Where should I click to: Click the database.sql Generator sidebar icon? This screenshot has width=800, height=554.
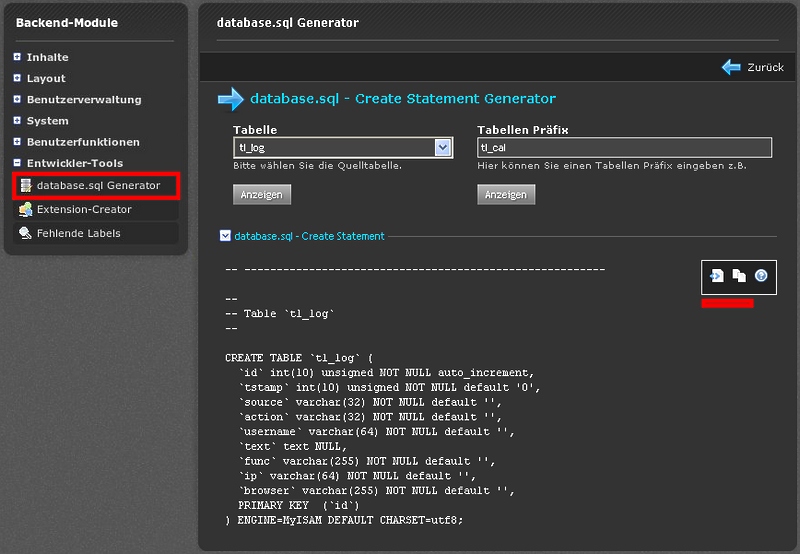[26, 186]
